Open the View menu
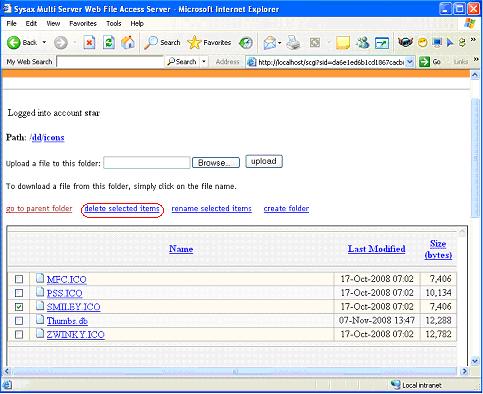 point(53,23)
